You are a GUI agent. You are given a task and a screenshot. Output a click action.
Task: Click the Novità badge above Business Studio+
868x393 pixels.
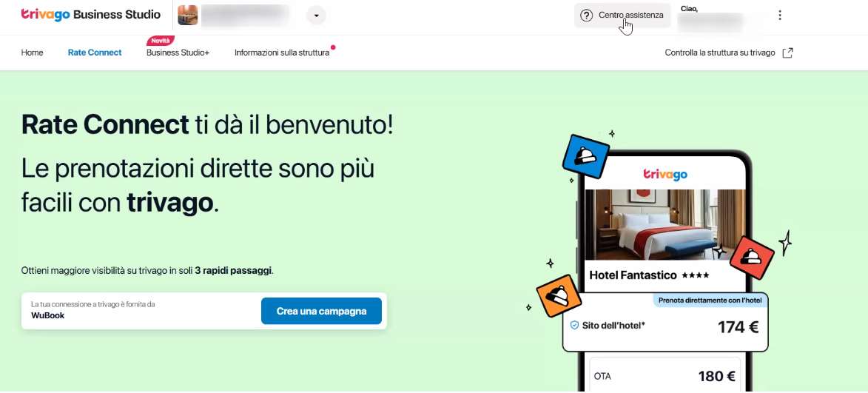click(x=161, y=41)
